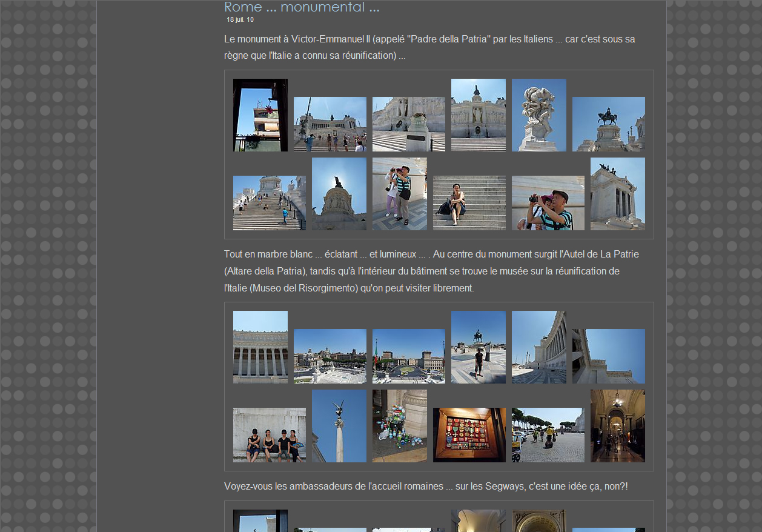Open the window view thumbnail with red flower
Viewport: 762px width, 532px height.
(x=260, y=115)
